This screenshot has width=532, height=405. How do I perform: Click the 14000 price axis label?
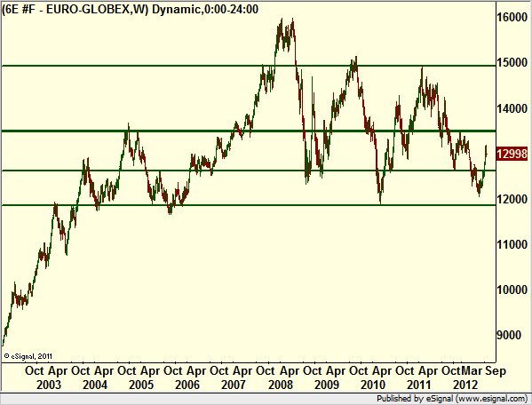(x=512, y=108)
